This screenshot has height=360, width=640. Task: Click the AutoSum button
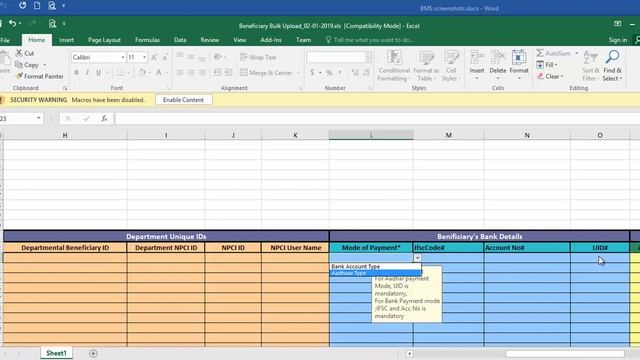coord(553,53)
